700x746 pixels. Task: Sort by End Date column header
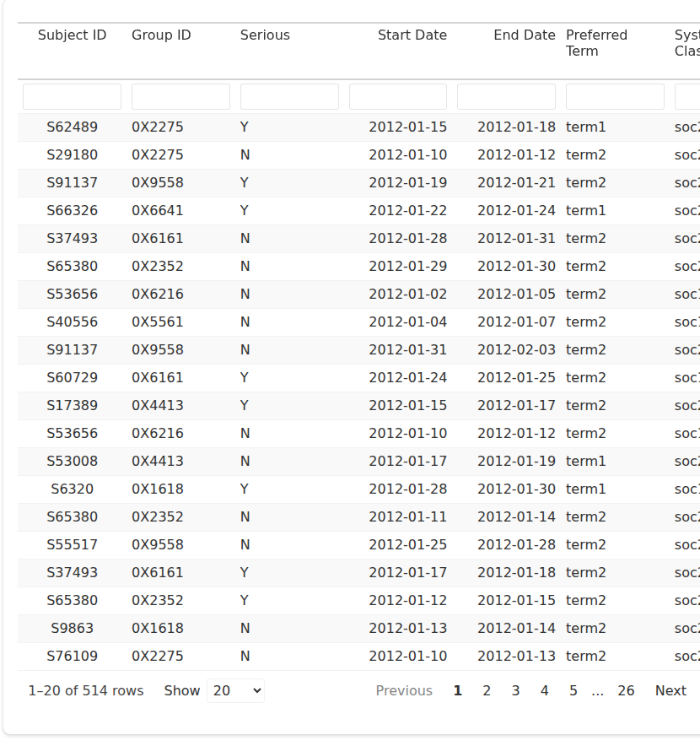[524, 35]
